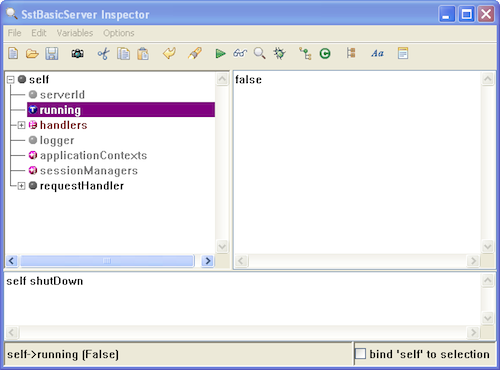Click the magnifying glass Inspect icon

[x=260, y=53]
